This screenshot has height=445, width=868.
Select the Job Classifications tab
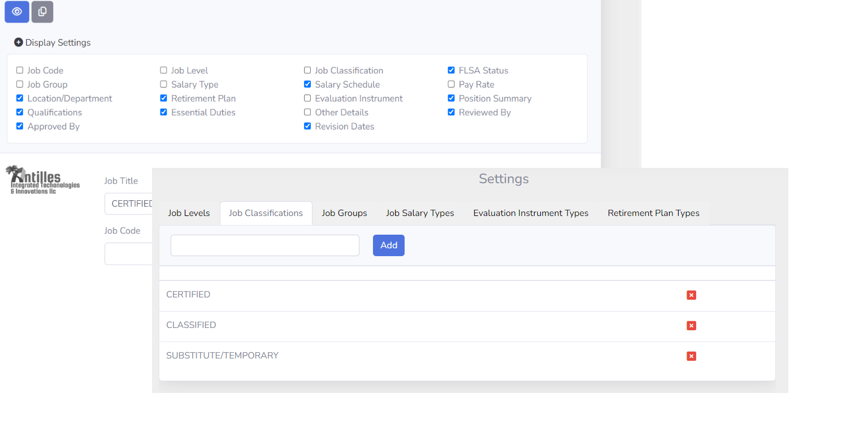coord(266,213)
